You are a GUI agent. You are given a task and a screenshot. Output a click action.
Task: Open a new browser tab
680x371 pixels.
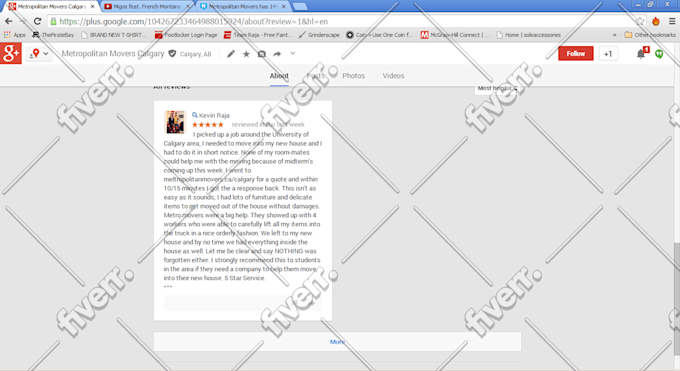point(300,7)
